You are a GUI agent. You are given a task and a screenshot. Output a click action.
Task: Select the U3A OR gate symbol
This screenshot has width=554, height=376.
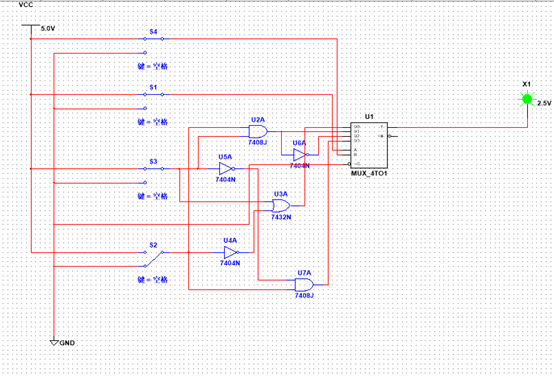(x=281, y=205)
